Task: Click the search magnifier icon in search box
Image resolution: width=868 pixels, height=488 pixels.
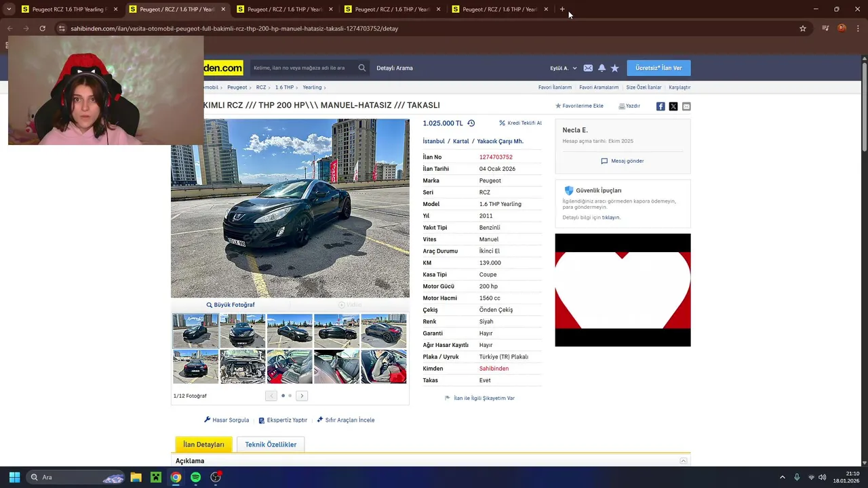Action: 362,68
